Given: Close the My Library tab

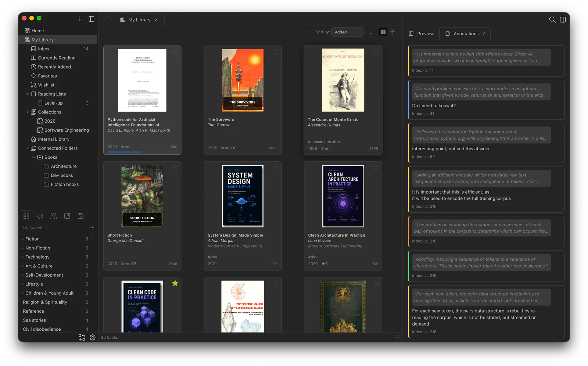Looking at the screenshot, I should (x=156, y=20).
